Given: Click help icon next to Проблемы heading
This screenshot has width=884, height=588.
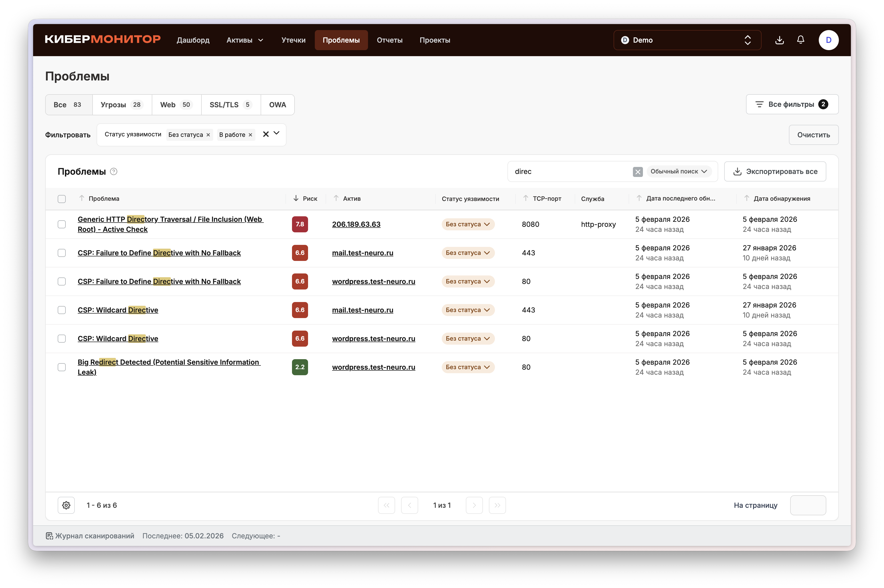Looking at the screenshot, I should click(114, 171).
